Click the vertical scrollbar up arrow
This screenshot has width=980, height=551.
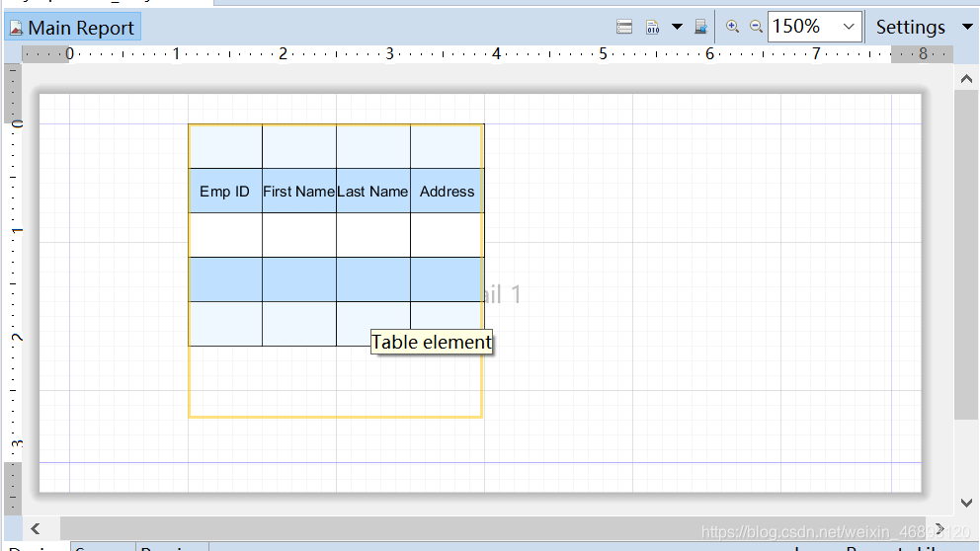click(966, 79)
